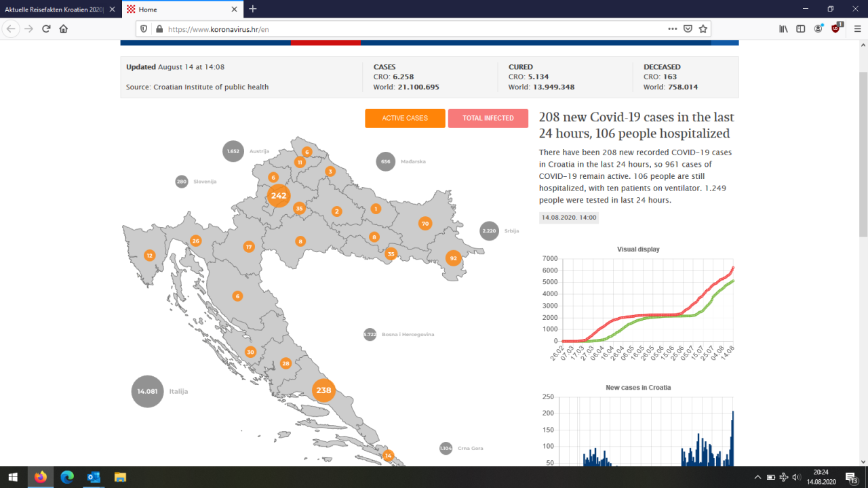The image size is (868, 488).
Task: Close the Home tab
Action: 235,9
